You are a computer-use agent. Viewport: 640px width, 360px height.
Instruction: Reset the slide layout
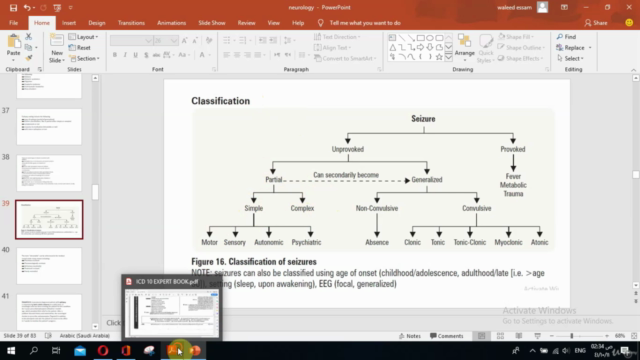click(80, 47)
